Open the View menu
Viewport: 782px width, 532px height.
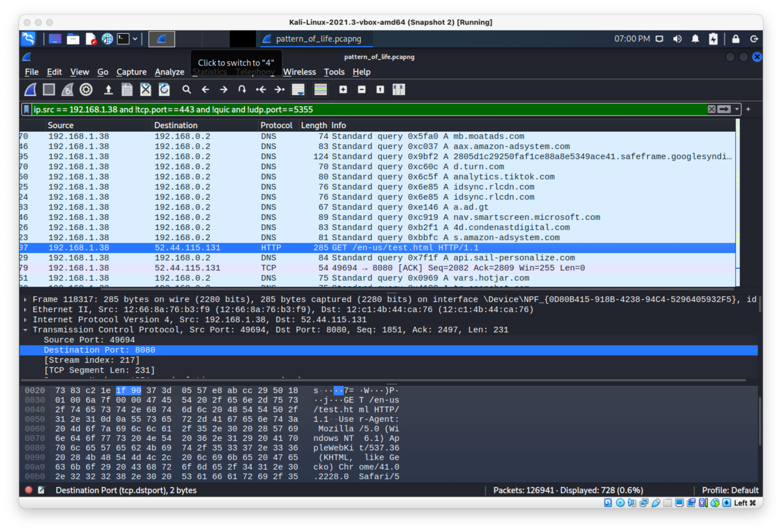coord(79,72)
